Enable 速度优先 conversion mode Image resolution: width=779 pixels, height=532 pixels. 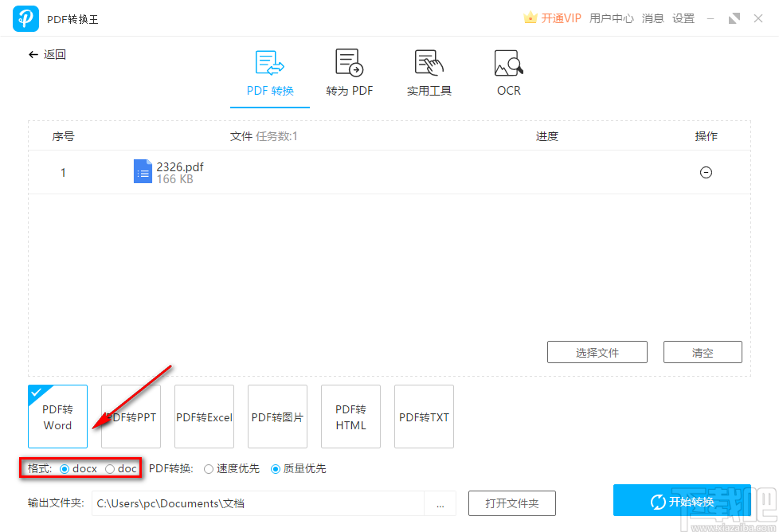point(207,468)
